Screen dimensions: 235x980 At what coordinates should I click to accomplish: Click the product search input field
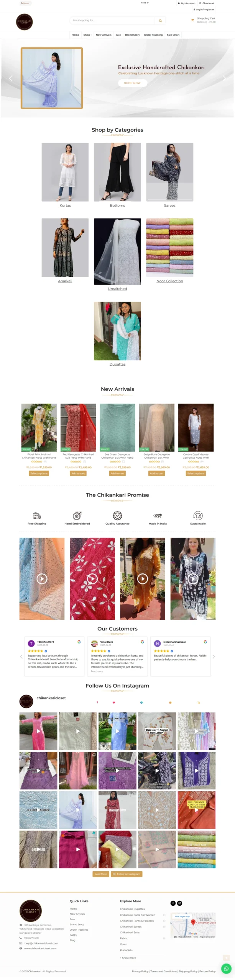[x=113, y=21]
